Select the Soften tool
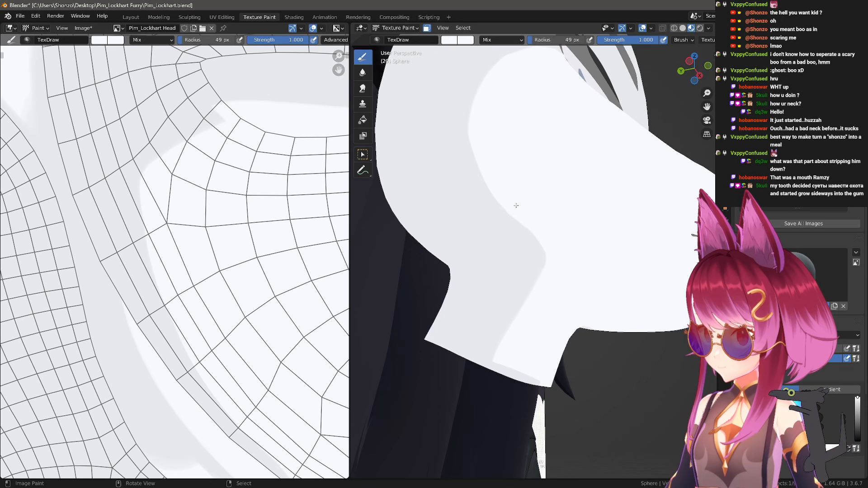This screenshot has width=868, height=488. [x=363, y=73]
